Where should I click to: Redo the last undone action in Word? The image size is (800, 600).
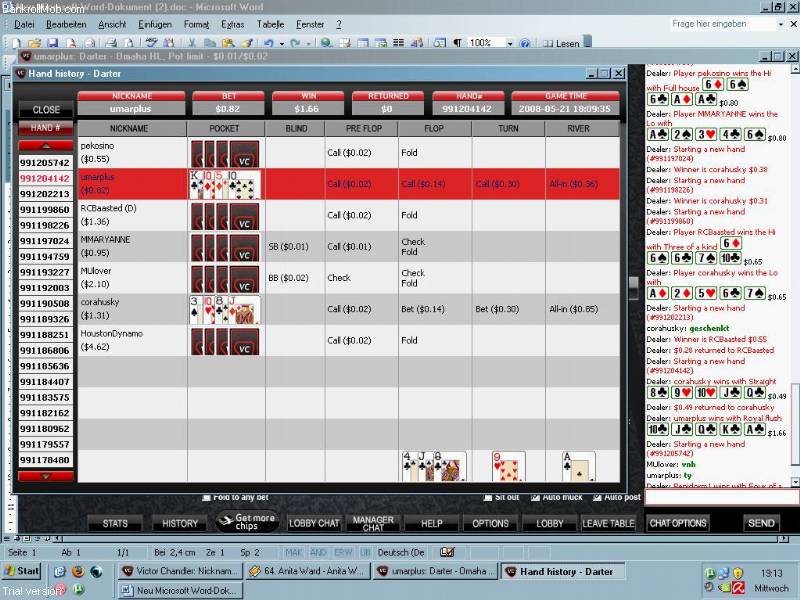point(295,43)
